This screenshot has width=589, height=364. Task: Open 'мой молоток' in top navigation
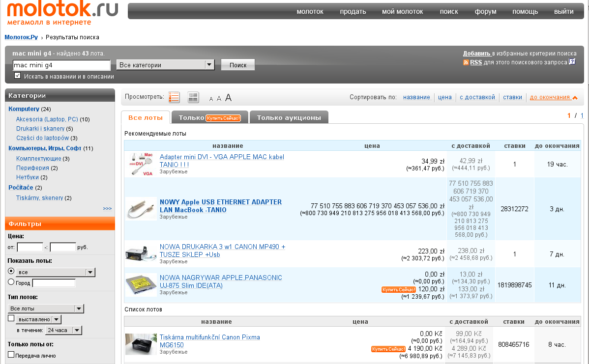402,12
